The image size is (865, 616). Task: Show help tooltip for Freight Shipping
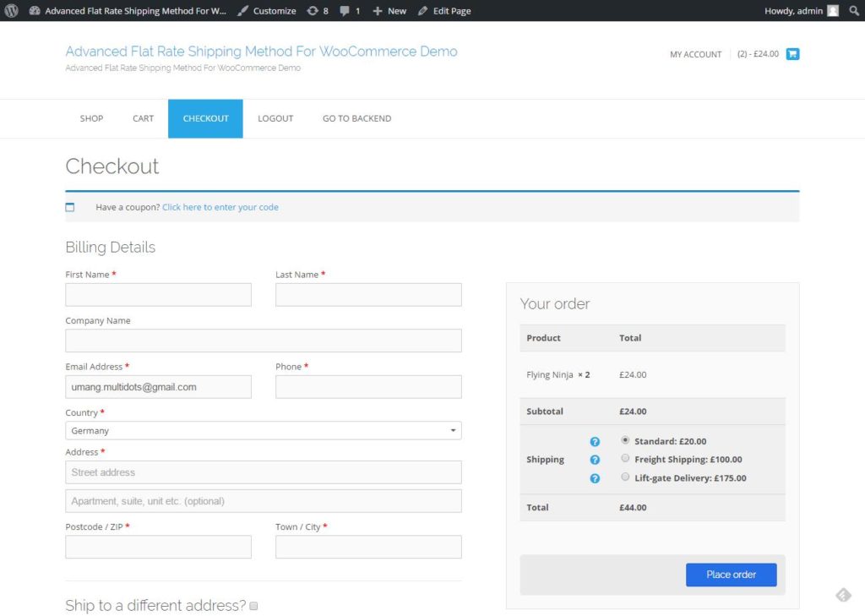click(x=595, y=460)
